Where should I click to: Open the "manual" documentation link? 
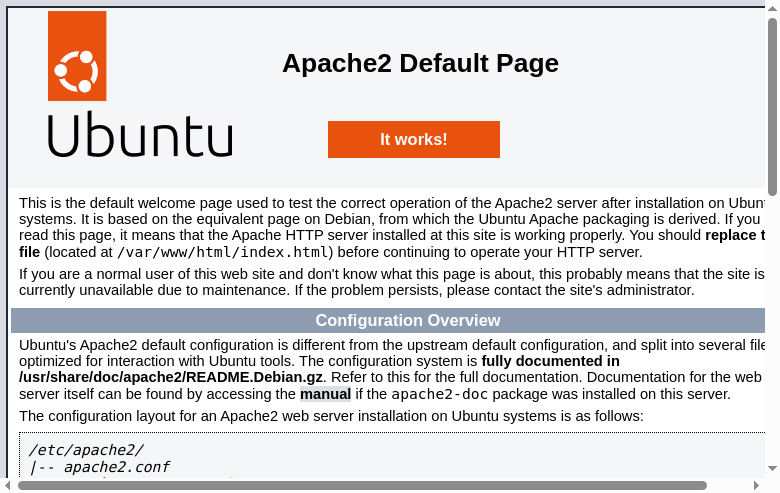click(325, 394)
